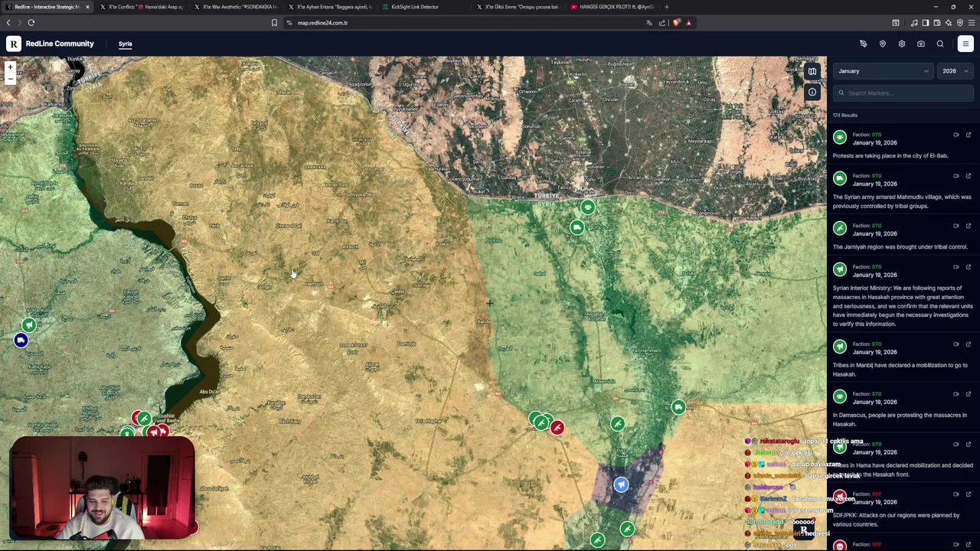This screenshot has height=551, width=980.
Task: Select 'Tribes in Manbij have declared a mobilization'
Action: 900,370
